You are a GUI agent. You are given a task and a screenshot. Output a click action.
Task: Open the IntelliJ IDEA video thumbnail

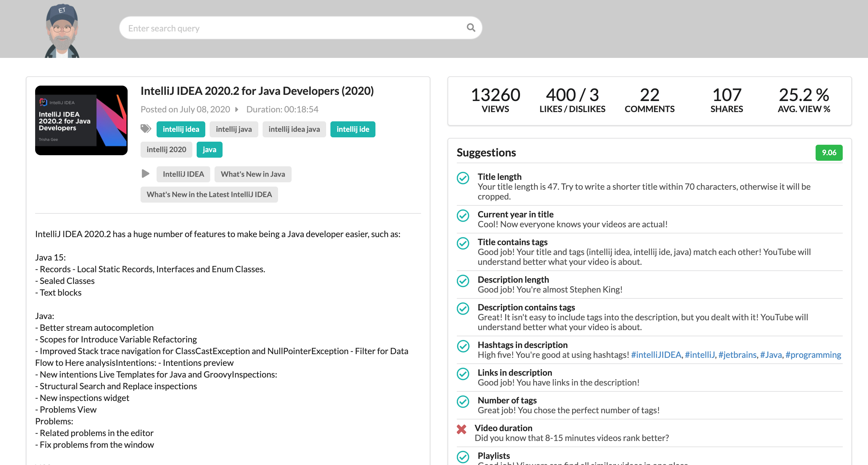81,120
